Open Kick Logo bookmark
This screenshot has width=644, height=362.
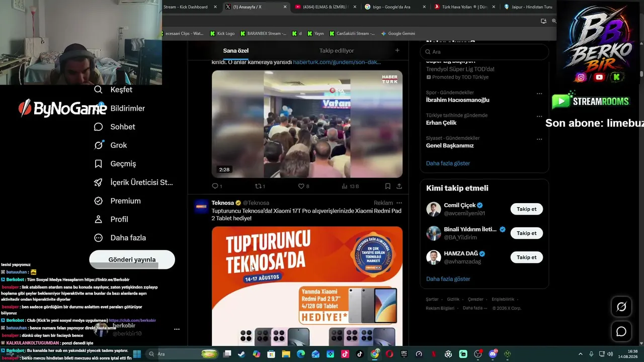222,34
